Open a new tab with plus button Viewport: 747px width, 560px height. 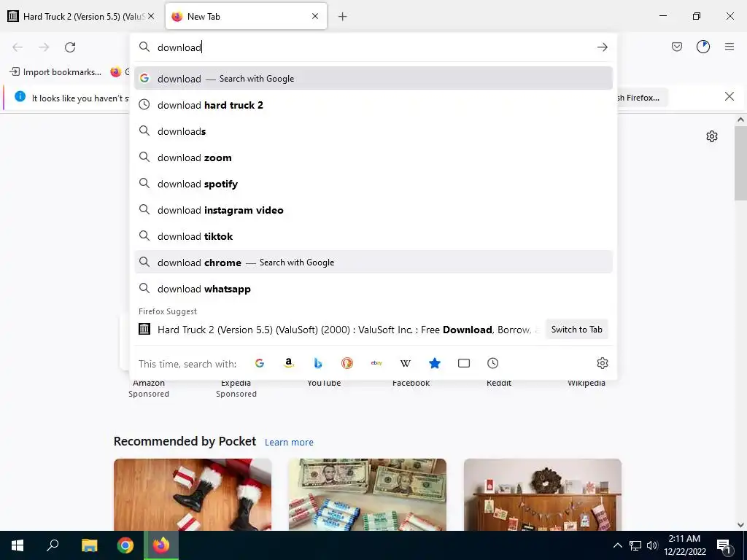[342, 17]
